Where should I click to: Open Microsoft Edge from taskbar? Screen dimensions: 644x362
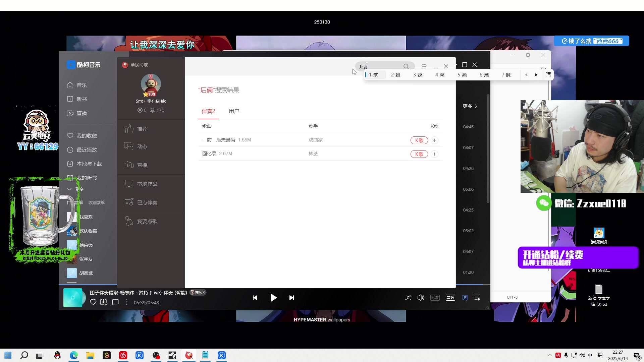point(73,355)
